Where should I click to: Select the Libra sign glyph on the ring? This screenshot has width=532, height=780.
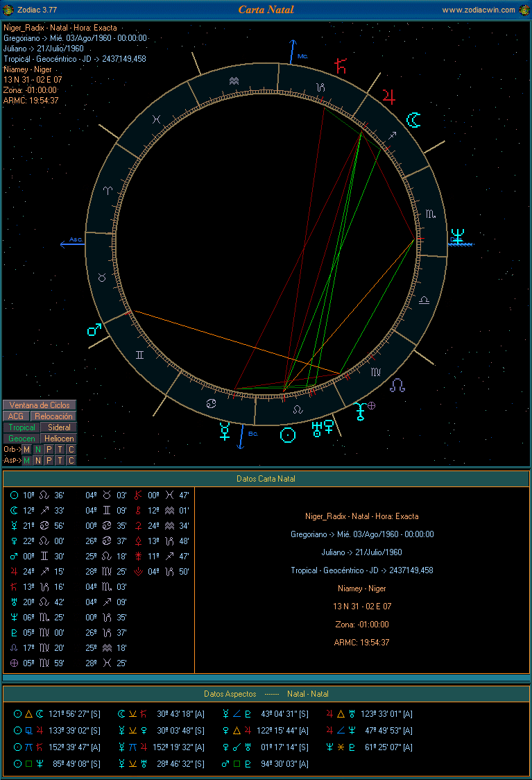[x=424, y=300]
